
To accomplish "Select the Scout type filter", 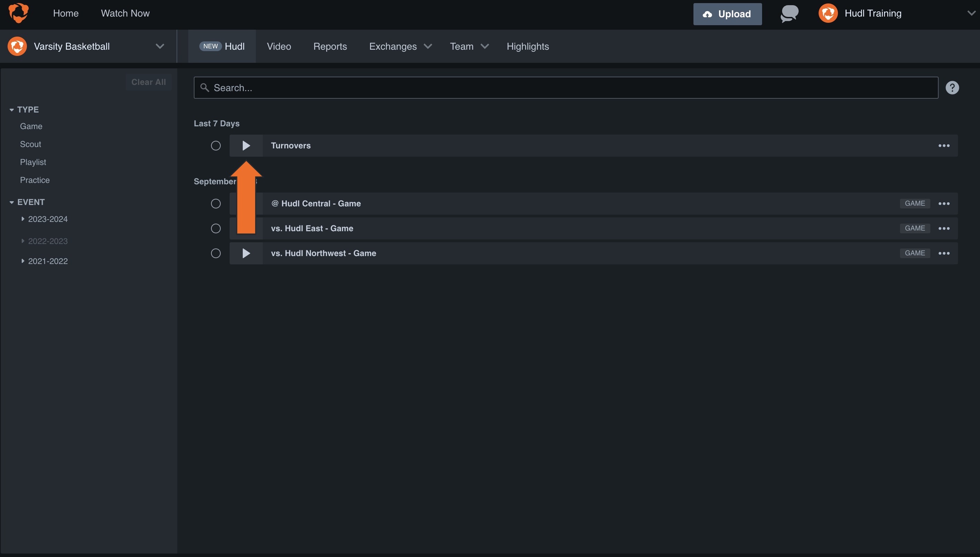I will (x=31, y=144).
